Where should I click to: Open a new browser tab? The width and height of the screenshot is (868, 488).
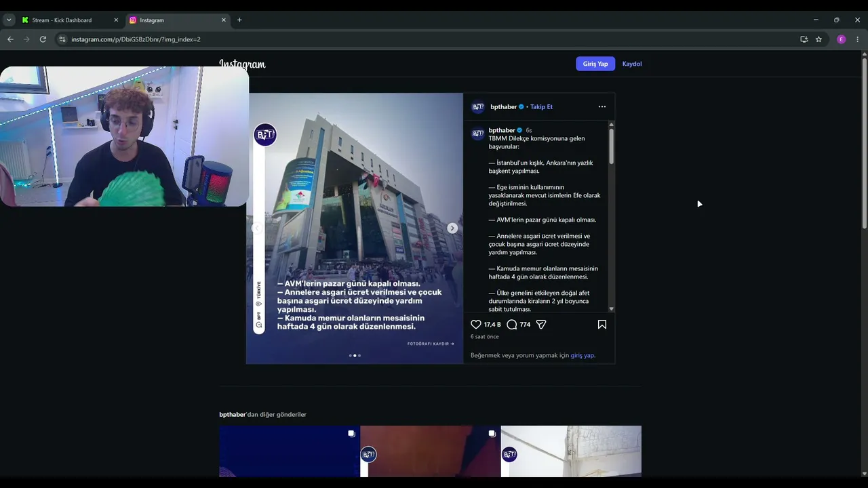tap(239, 20)
